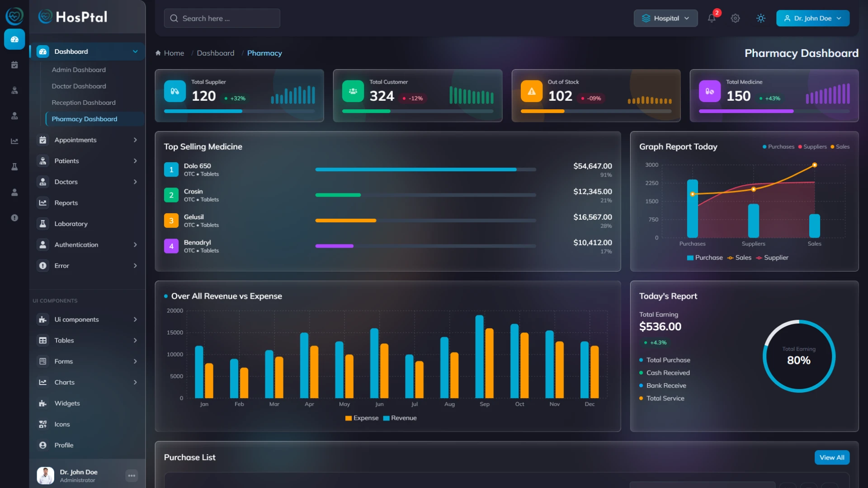Click the Widgets puzzle icon in the sidebar
The image size is (868, 488).
click(43, 404)
